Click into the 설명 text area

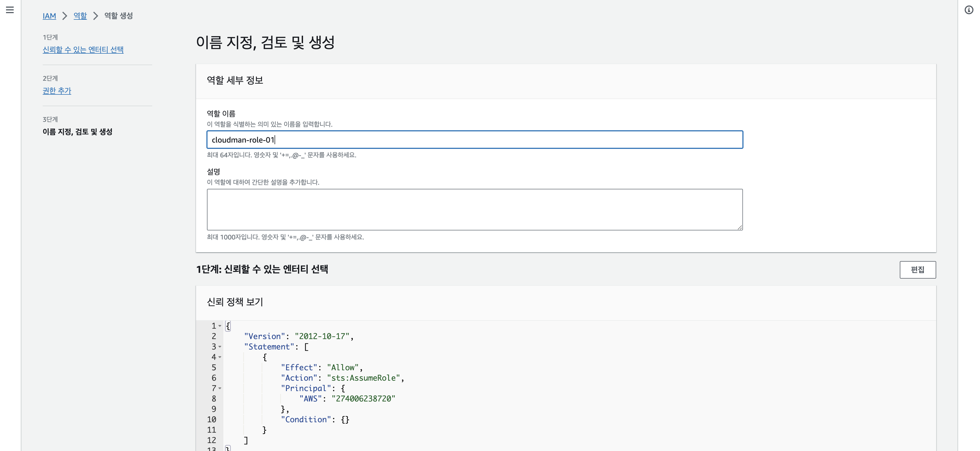(x=474, y=210)
